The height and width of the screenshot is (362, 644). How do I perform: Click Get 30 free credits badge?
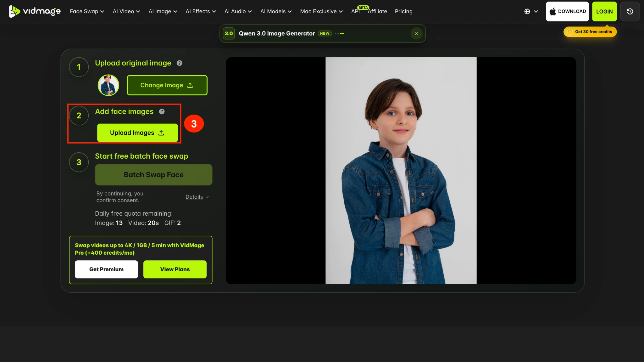590,32
